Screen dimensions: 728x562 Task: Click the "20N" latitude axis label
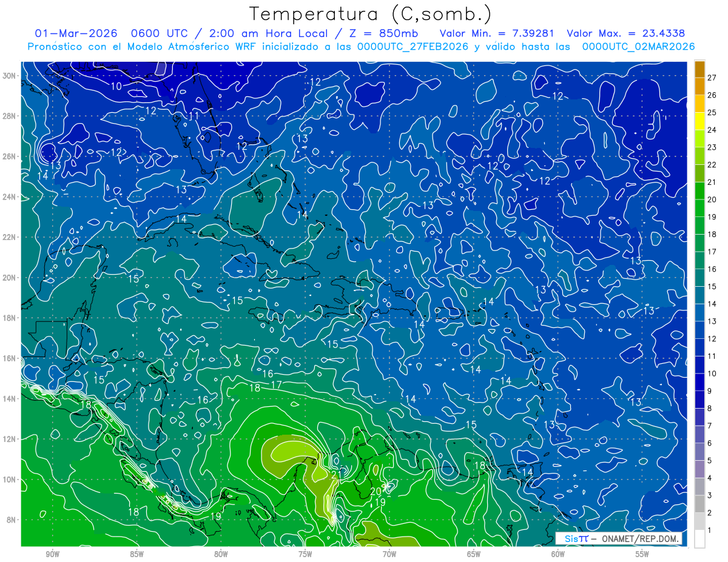(9, 278)
